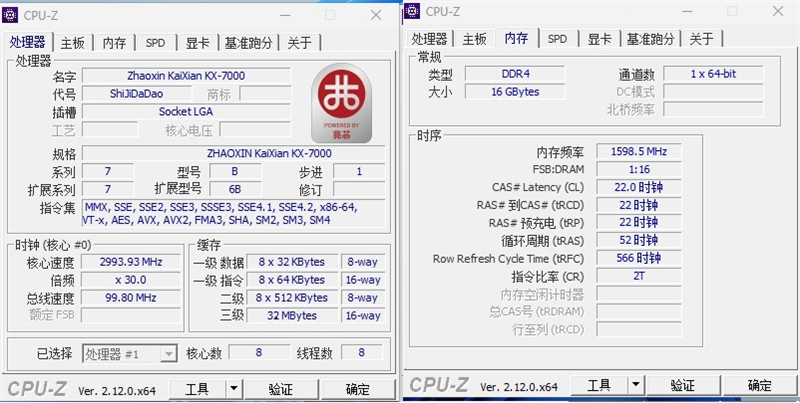
Task: Click CPU-Z app icon in left window title bar
Action: 10,15
